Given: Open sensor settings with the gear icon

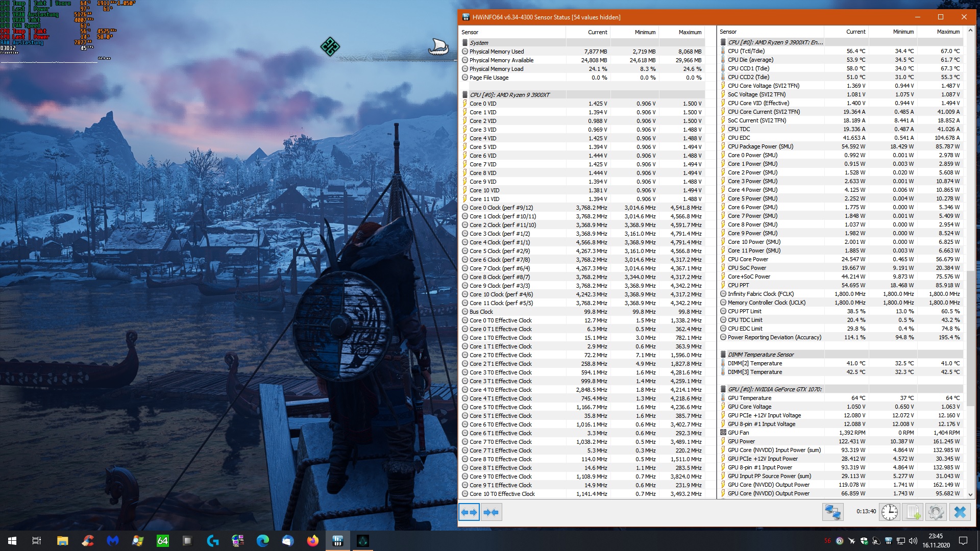Looking at the screenshot, I should (x=936, y=512).
